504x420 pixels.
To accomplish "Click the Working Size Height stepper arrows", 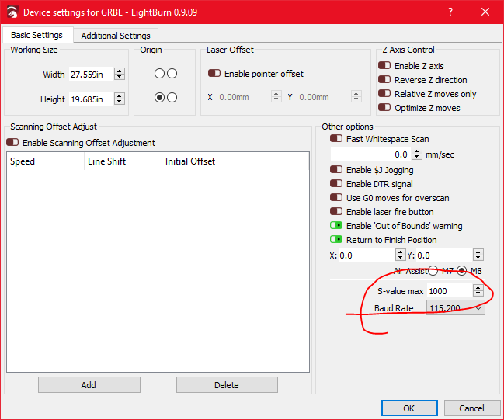I will [x=119, y=99].
